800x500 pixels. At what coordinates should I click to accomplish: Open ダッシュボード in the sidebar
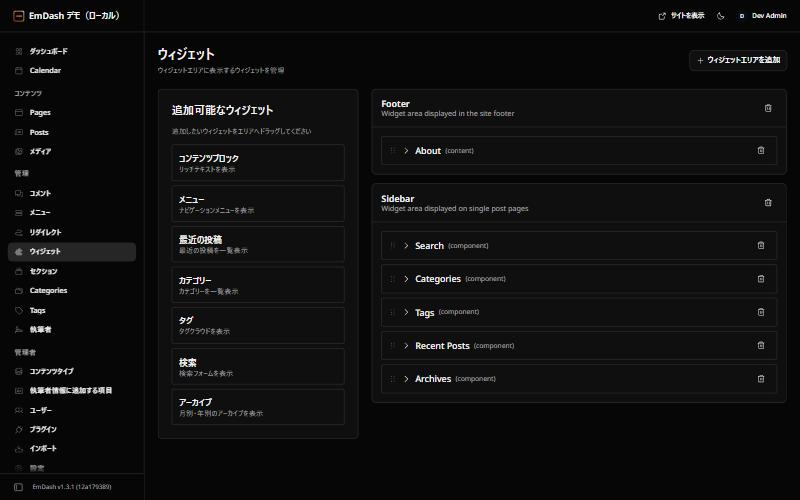72,51
